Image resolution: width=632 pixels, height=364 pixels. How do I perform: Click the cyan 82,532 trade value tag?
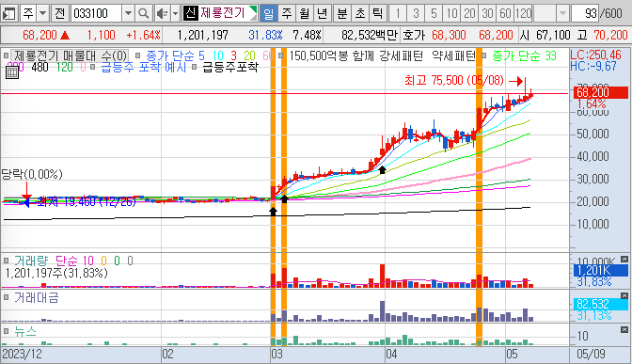[601, 304]
